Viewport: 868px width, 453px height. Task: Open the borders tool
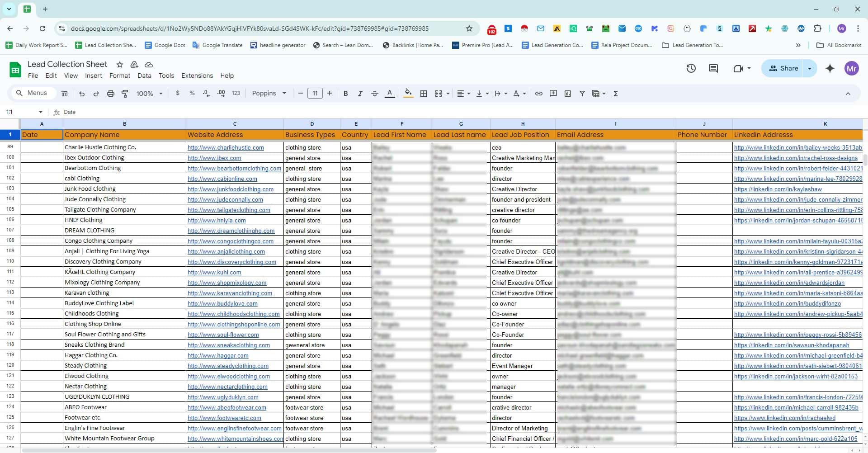(x=424, y=94)
